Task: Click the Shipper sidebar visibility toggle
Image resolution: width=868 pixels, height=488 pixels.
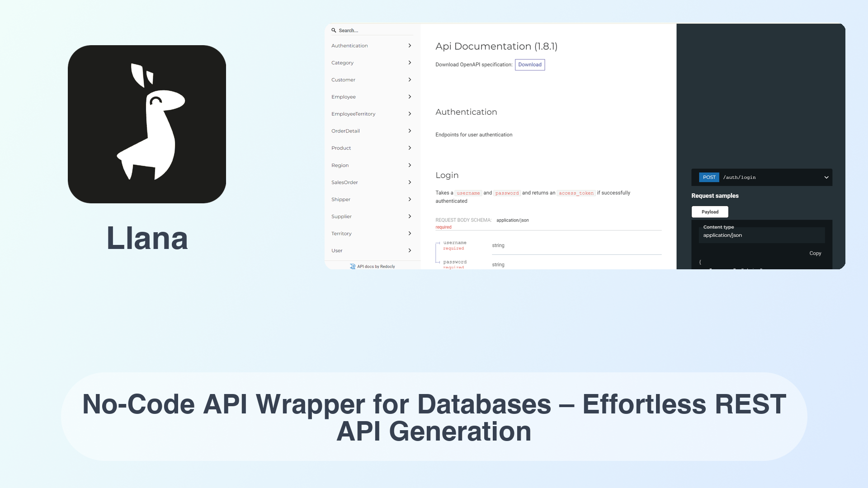Action: pyautogui.click(x=410, y=199)
